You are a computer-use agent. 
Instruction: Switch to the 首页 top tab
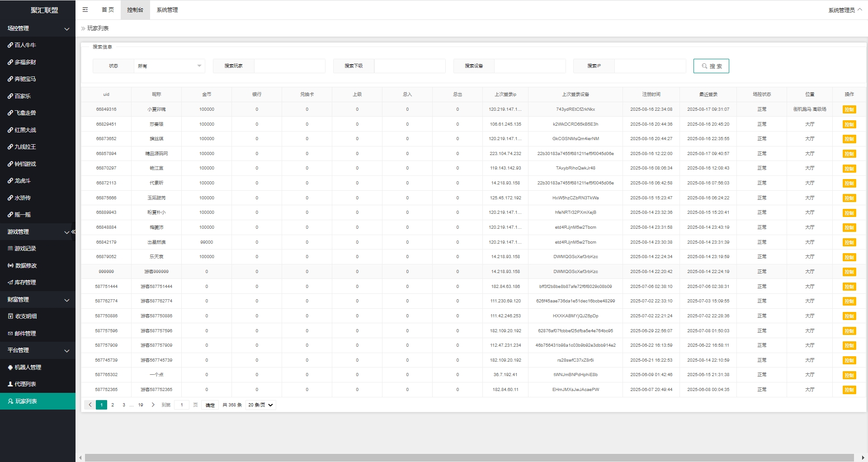pyautogui.click(x=108, y=10)
